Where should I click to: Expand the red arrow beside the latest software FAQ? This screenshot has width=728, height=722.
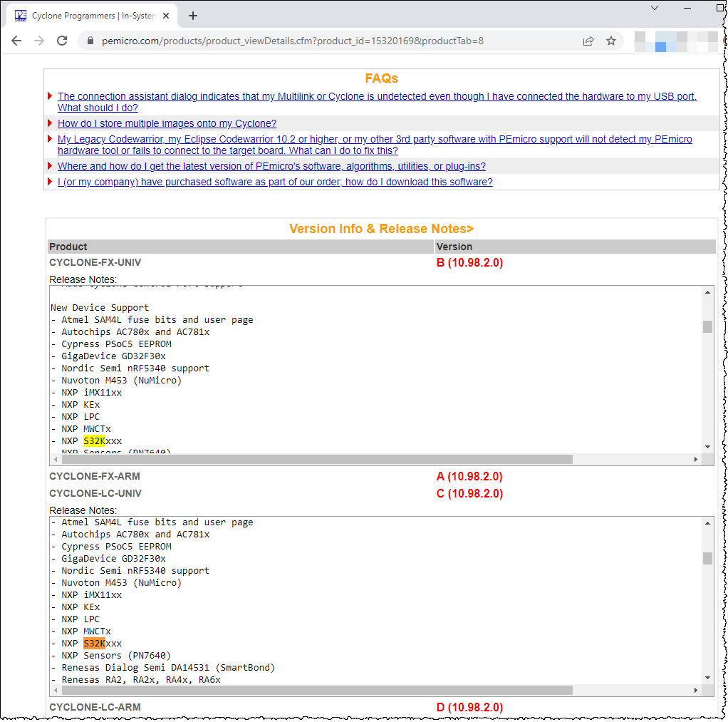(50, 165)
